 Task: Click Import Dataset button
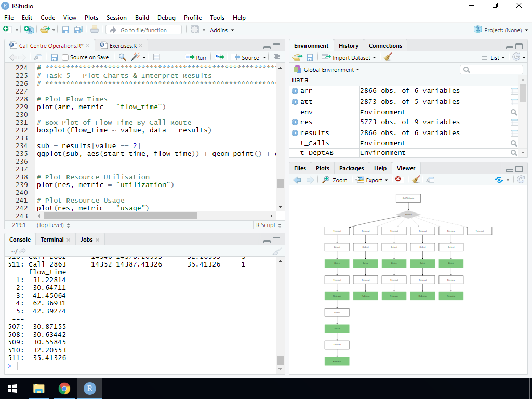tap(348, 58)
